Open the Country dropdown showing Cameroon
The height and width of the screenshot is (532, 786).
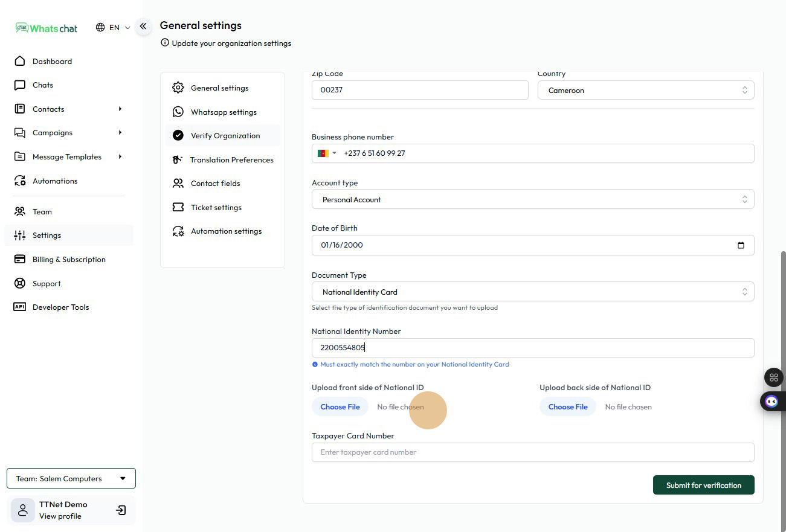[x=645, y=91]
